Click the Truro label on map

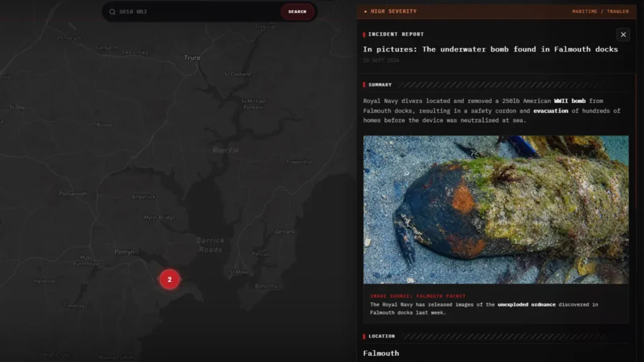(192, 58)
